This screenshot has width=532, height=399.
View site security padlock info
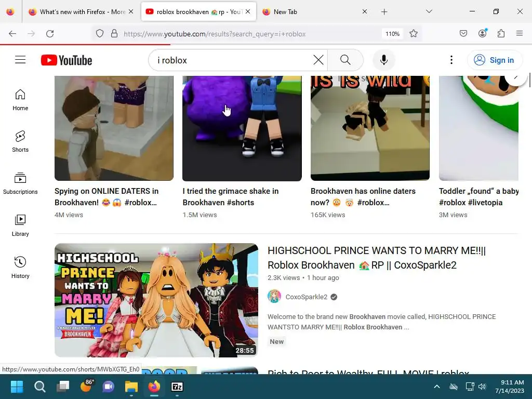(114, 34)
